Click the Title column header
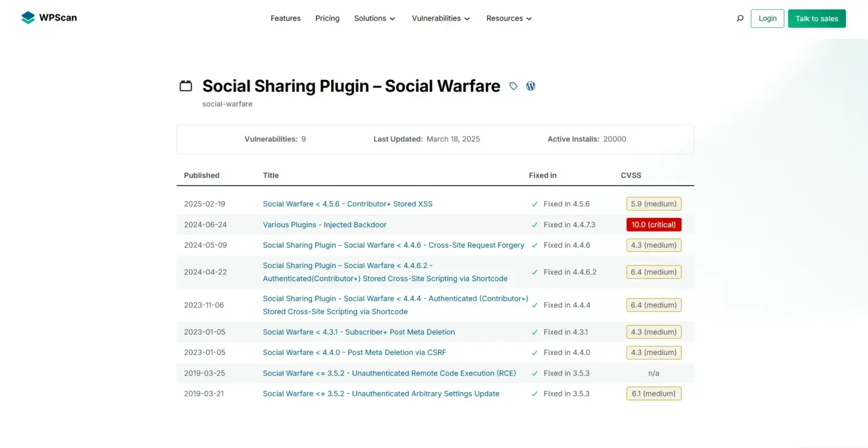868x448 pixels. [x=271, y=176]
